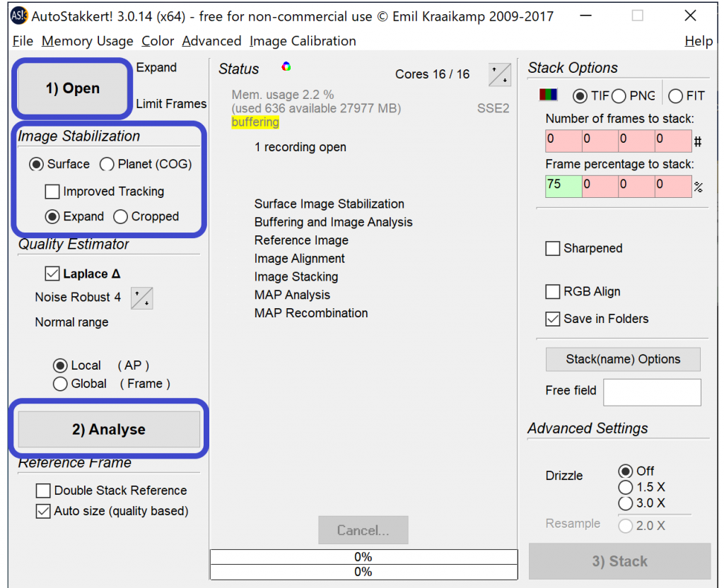The image size is (724, 588).
Task: Click the lower 0% progress bar
Action: tap(364, 572)
